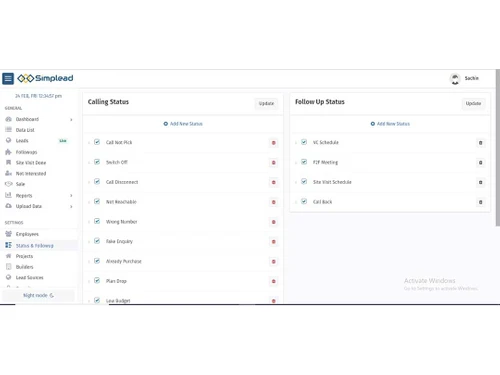Select the Site Visit Schedule label
Screen dimensions: 500x375
click(x=332, y=182)
